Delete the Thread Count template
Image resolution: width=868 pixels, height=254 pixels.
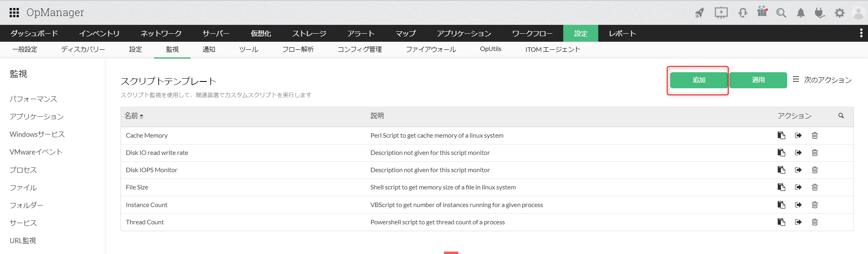815,222
